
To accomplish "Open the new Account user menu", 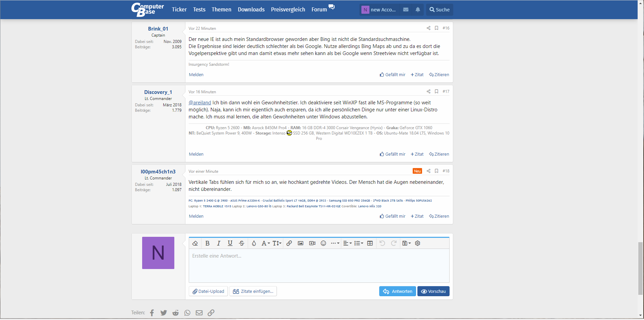I will click(379, 10).
